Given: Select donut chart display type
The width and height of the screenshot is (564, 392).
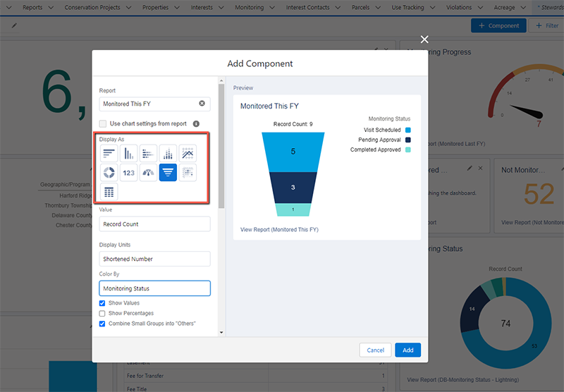Looking at the screenshot, I should pos(109,173).
